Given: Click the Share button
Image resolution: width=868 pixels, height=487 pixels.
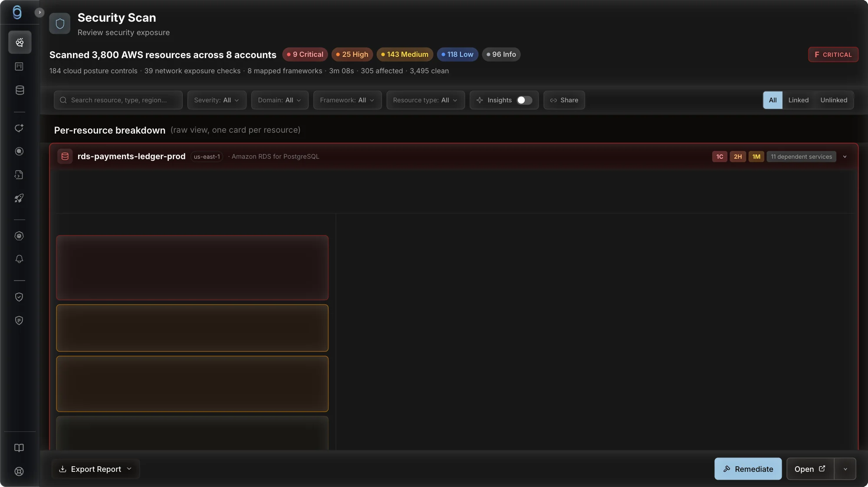Looking at the screenshot, I should (564, 100).
